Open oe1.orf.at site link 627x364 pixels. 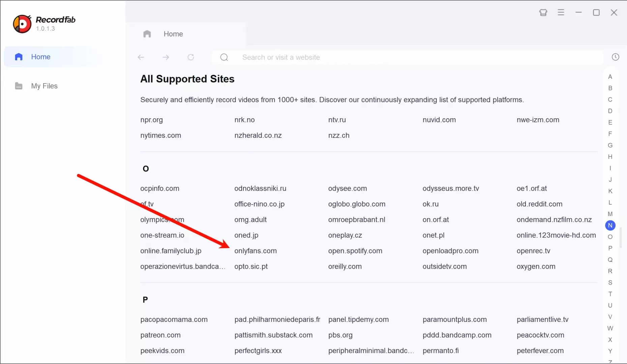click(x=532, y=188)
